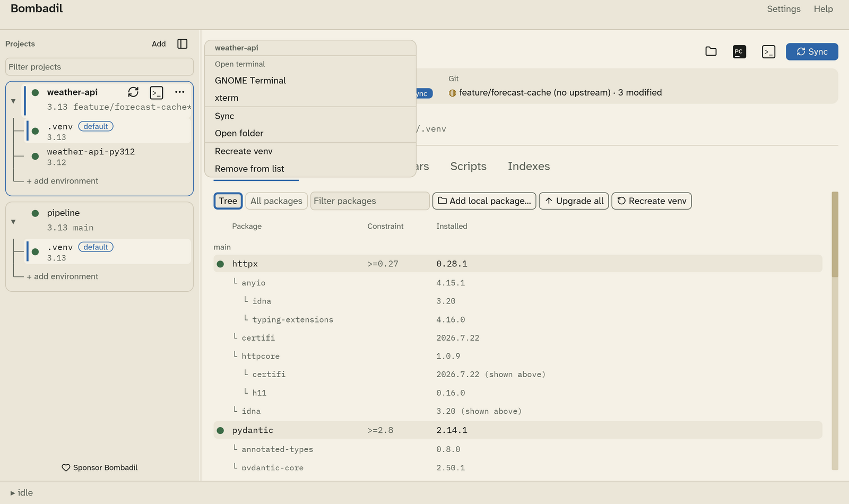Select Open folder in context menu
This screenshot has height=504, width=849.
click(x=310, y=134)
